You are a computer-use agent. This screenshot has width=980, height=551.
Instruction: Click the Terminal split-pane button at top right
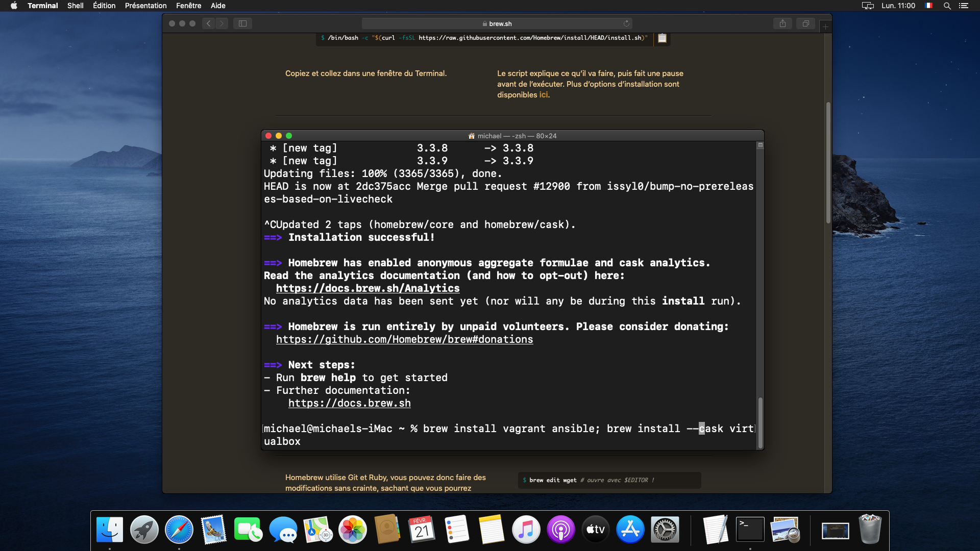click(x=760, y=145)
